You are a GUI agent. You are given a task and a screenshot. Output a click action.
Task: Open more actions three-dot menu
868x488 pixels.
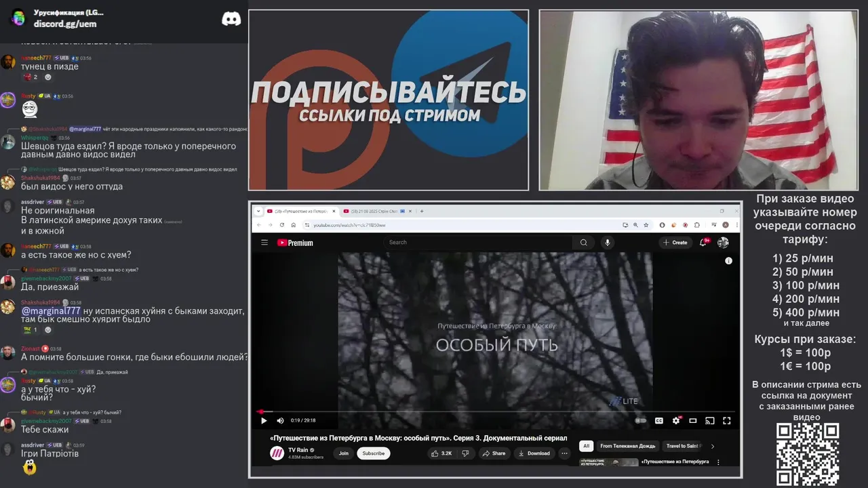564,453
